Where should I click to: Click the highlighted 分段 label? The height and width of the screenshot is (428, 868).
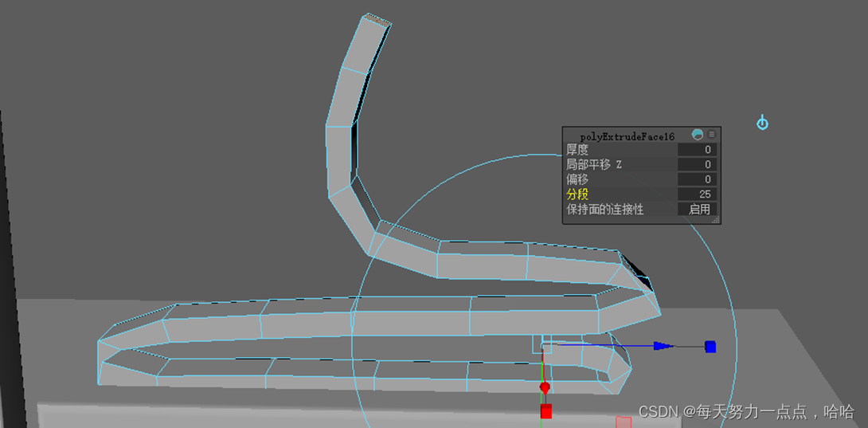click(x=577, y=194)
